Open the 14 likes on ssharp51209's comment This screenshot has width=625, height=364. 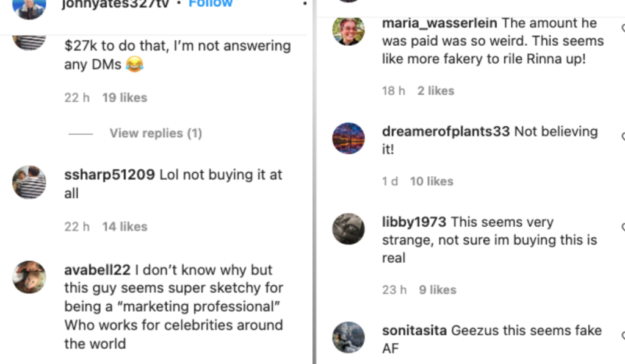pos(125,226)
